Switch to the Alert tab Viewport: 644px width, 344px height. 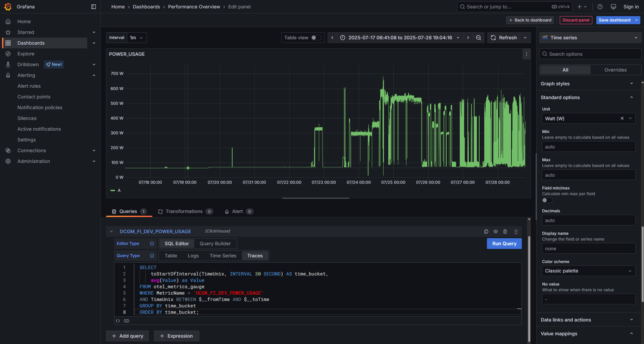coord(239,211)
